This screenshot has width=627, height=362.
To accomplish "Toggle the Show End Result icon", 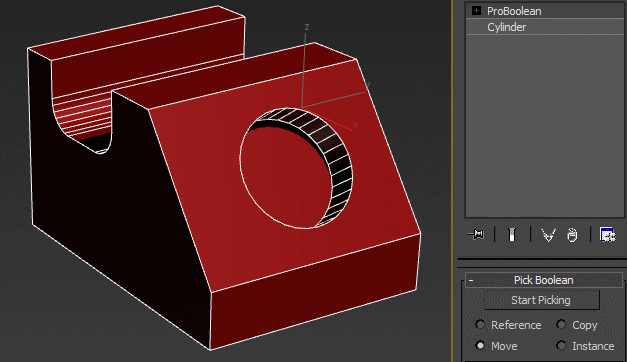I will pyautogui.click(x=511, y=234).
